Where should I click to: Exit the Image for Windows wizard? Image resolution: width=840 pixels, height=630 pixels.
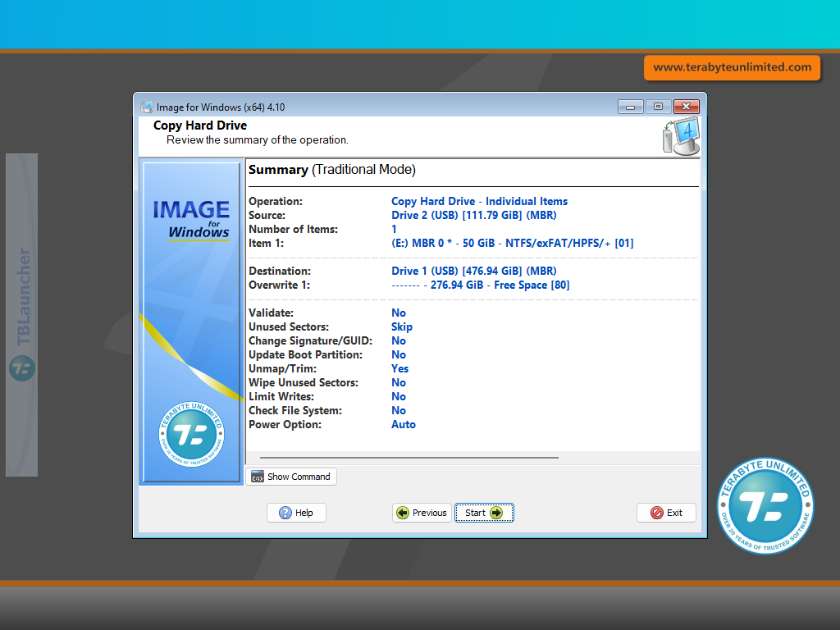coord(666,513)
